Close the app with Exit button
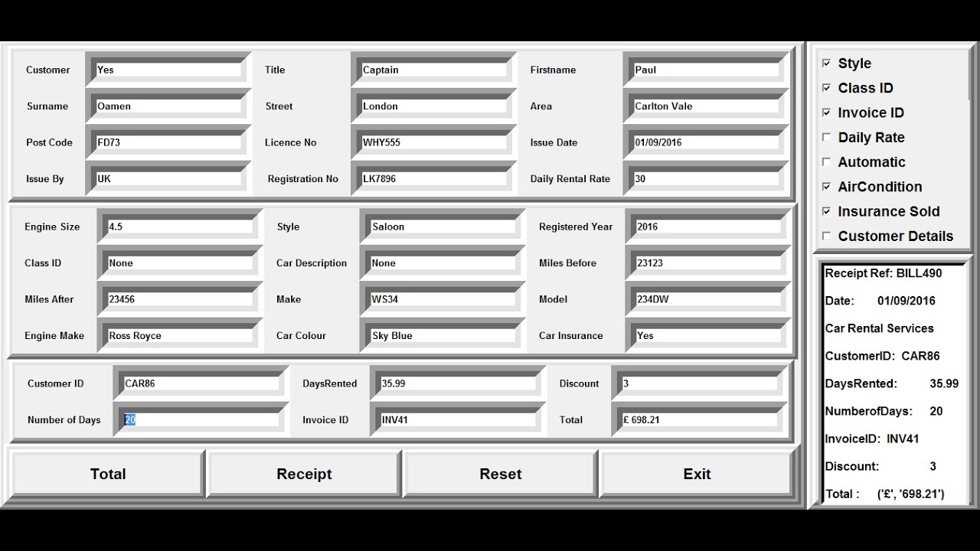This screenshot has height=551, width=980. coord(697,474)
